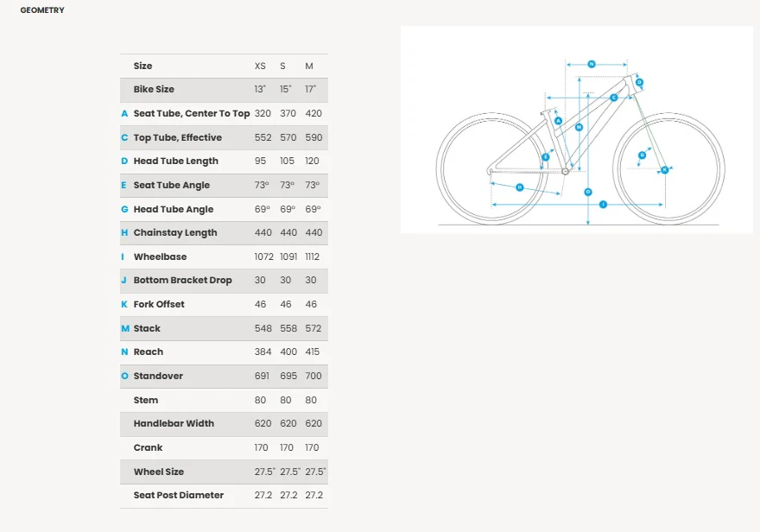Image resolution: width=760 pixels, height=532 pixels.
Task: Select the Seat Post Diameter row label
Action: [x=179, y=496]
